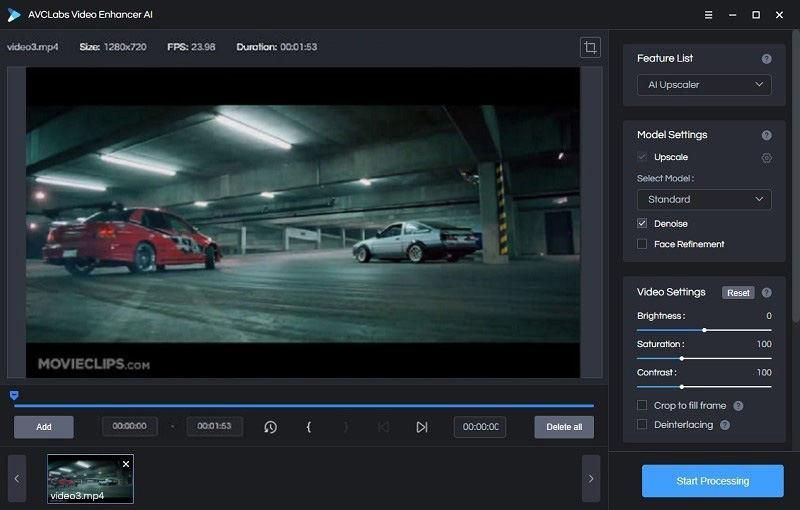Image resolution: width=800 pixels, height=510 pixels.
Task: Click the right panel scrollbar
Action: click(x=796, y=176)
